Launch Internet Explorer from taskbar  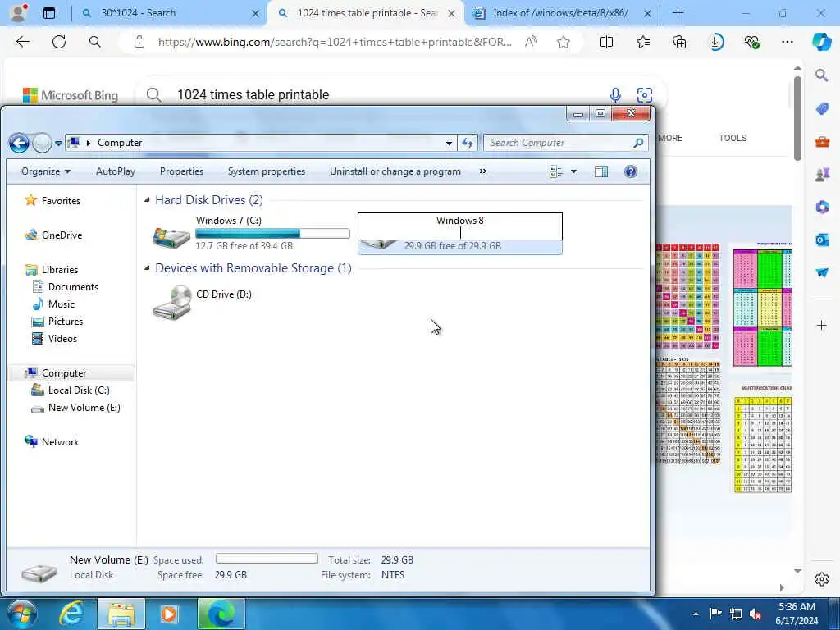[71, 614]
